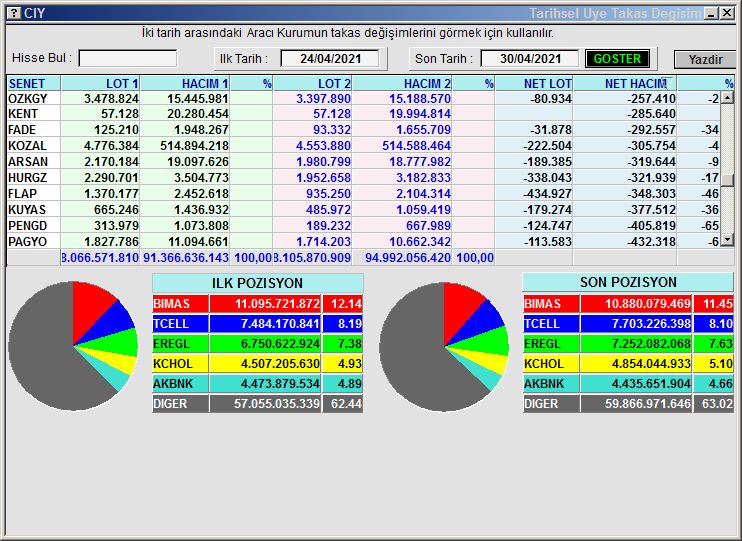Select the KOZAL row
The image size is (742, 541).
click(x=363, y=146)
